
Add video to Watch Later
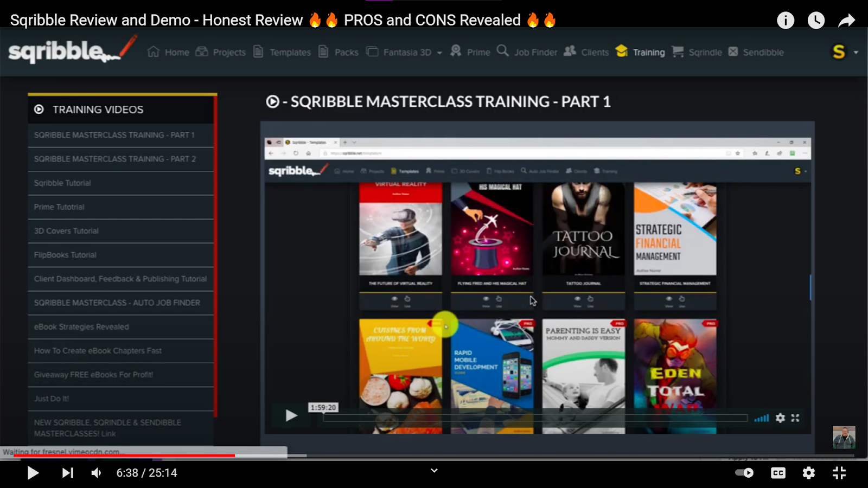816,21
